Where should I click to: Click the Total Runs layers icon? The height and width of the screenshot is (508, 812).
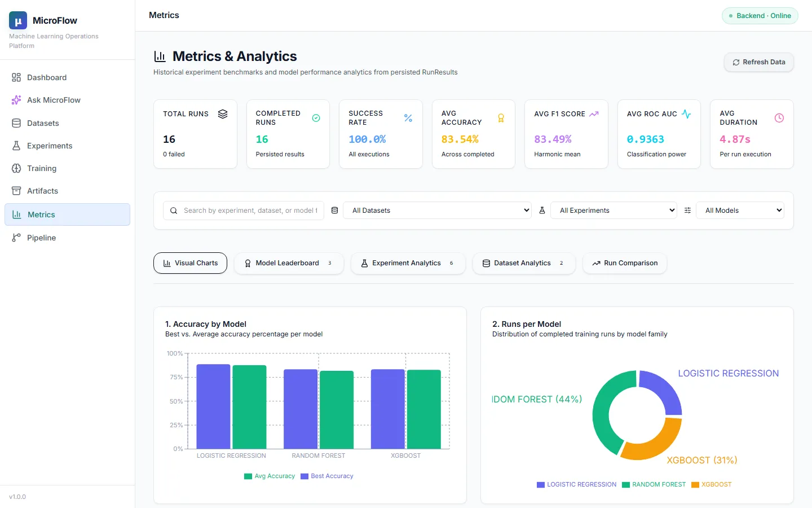click(223, 114)
